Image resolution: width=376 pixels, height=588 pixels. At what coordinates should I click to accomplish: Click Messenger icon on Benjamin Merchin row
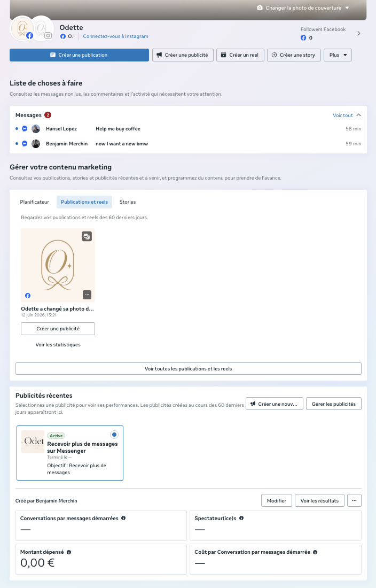click(x=25, y=144)
